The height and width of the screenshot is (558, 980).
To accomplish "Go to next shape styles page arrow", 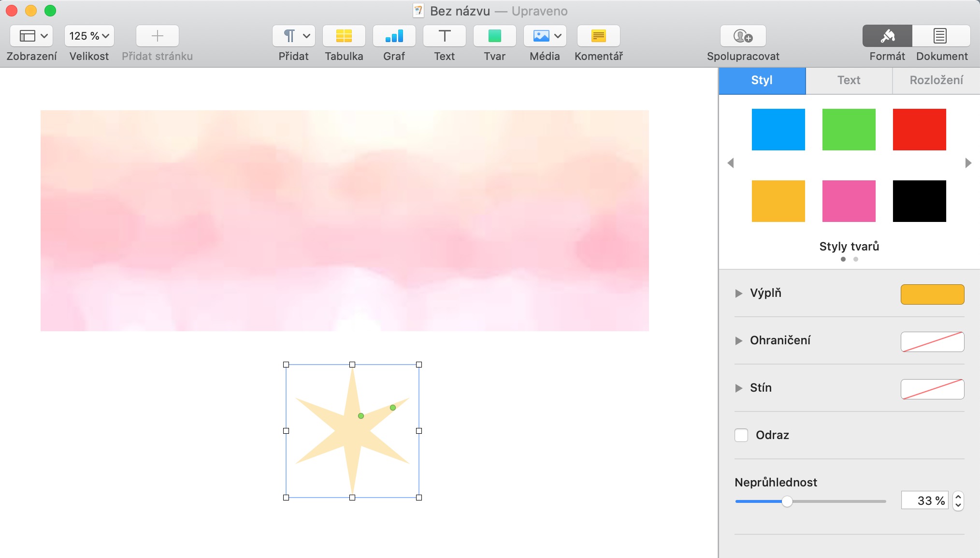I will point(968,163).
